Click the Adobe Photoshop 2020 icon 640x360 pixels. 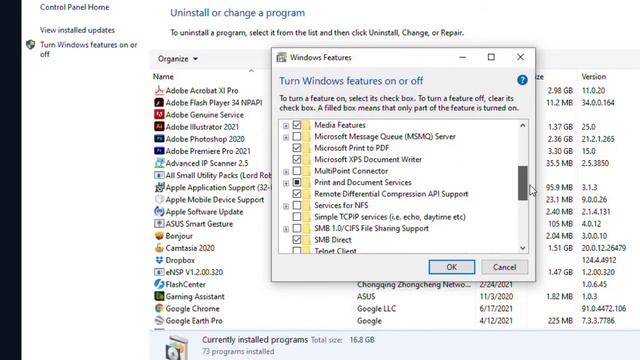click(x=159, y=139)
